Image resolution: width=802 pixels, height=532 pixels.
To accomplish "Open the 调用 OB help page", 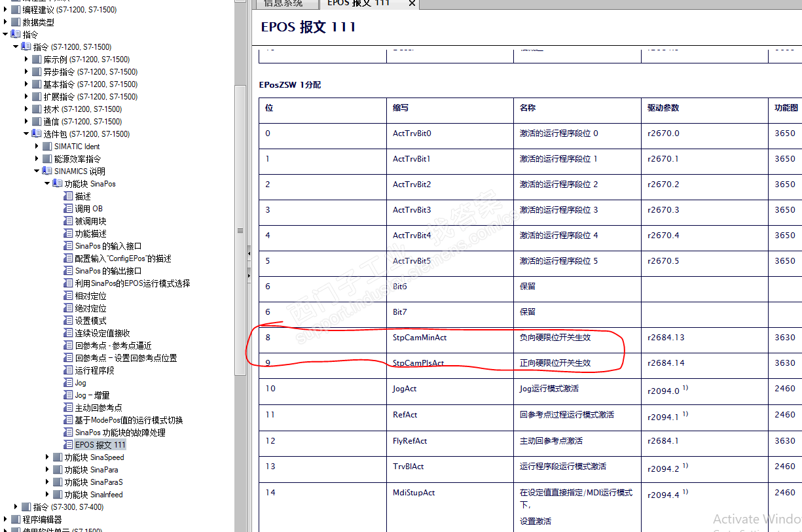I will [88, 209].
